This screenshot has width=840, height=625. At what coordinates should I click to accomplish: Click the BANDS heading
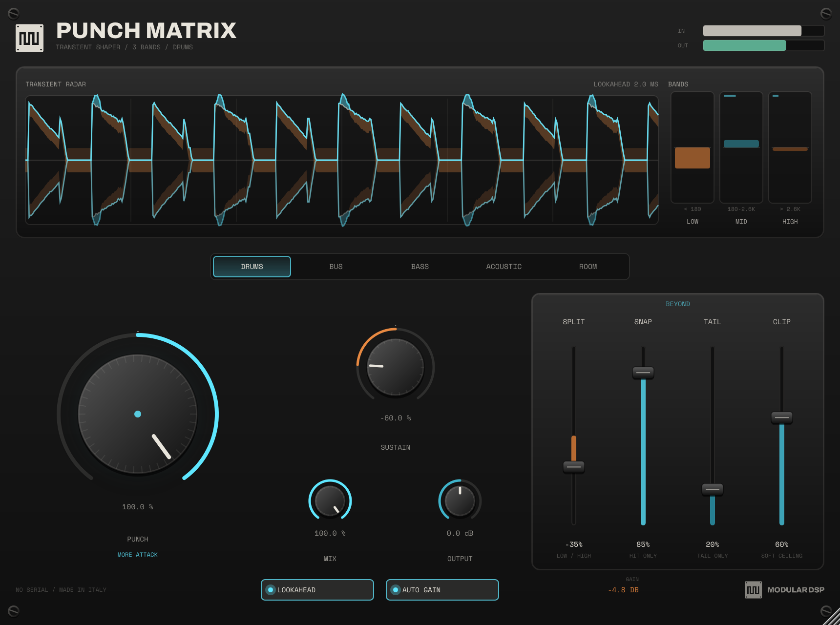click(x=678, y=84)
